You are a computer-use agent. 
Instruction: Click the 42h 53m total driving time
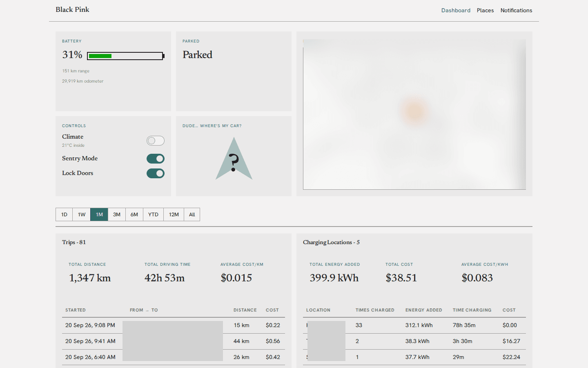165,278
